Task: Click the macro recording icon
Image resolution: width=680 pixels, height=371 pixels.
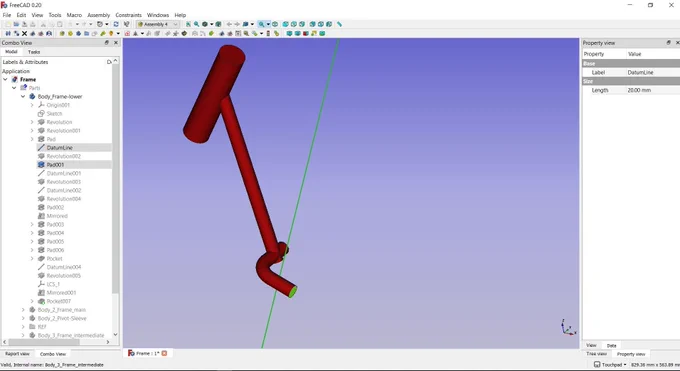Action: click(x=100, y=24)
